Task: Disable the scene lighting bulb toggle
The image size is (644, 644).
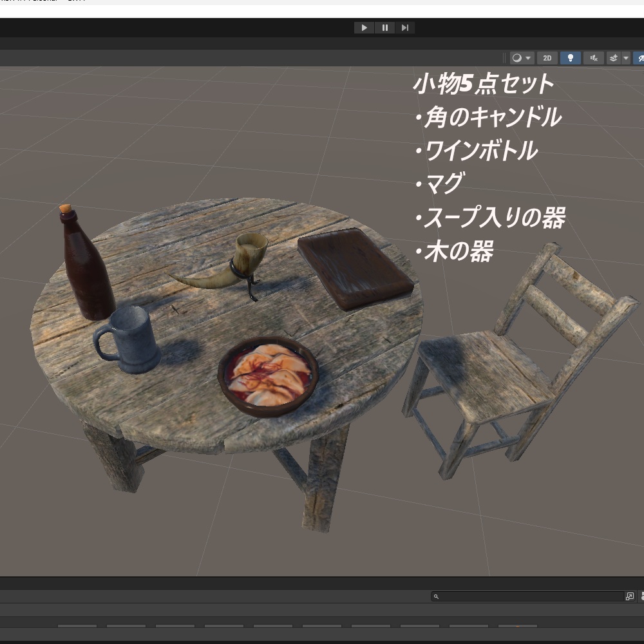Action: tap(570, 58)
